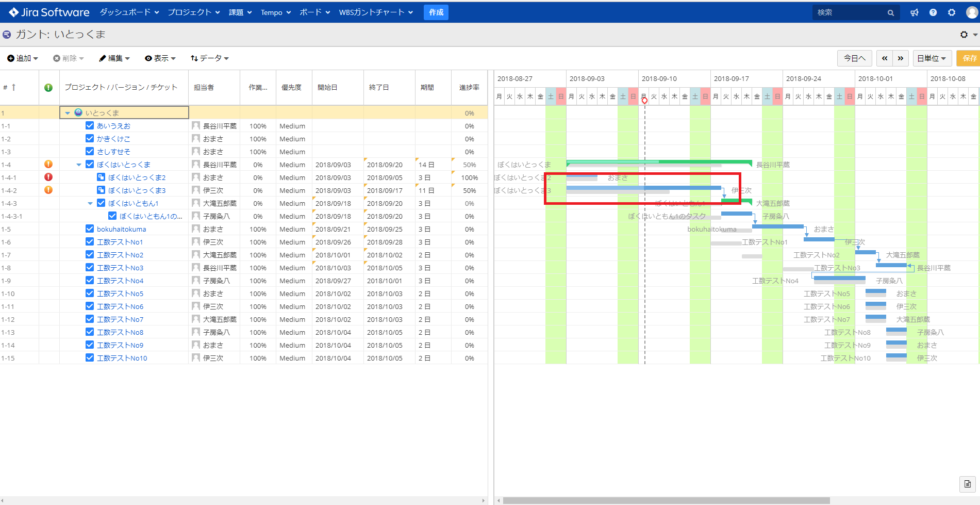Click the 担当者 column header

pyautogui.click(x=214, y=88)
